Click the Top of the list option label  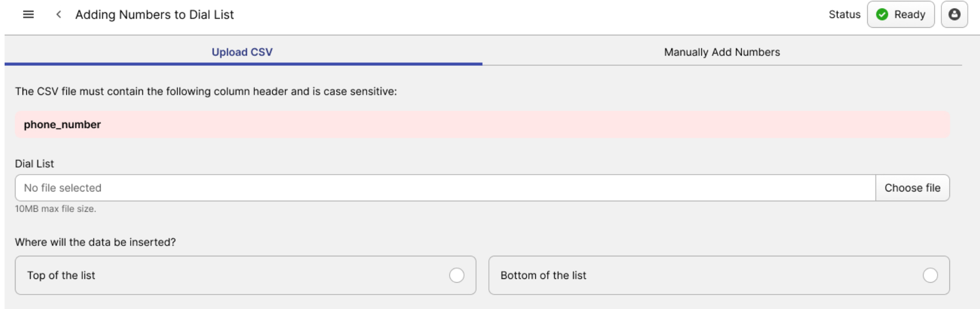[x=61, y=276]
